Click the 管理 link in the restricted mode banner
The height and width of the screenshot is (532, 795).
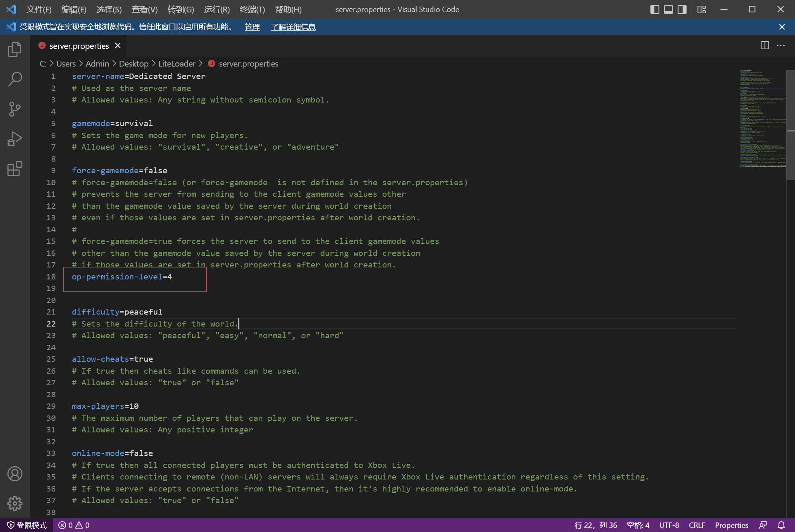pos(252,27)
